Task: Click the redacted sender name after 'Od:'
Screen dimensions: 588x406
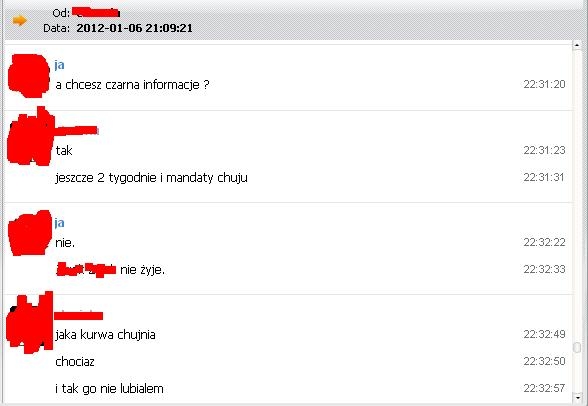Action: click(x=96, y=12)
